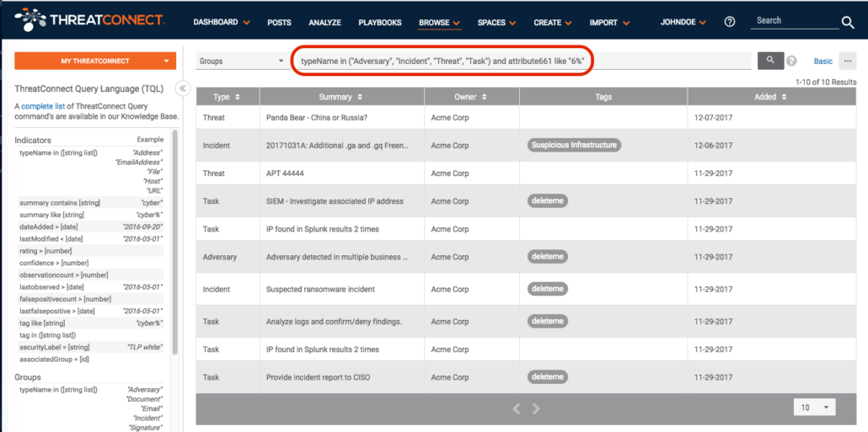Click the 1-10 of 10 Results count
Image resolution: width=868 pixels, height=432 pixels.
(x=825, y=82)
